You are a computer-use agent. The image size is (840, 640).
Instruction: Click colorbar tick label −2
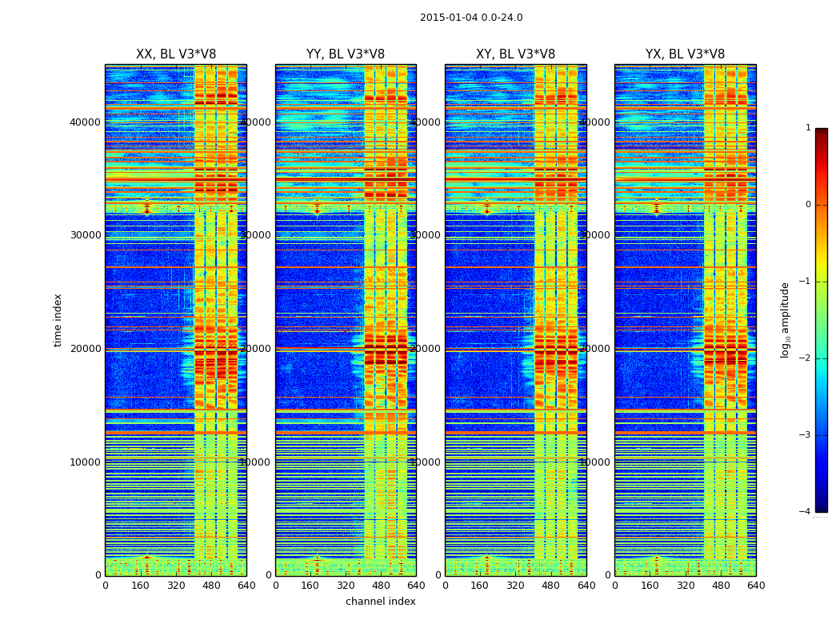click(805, 358)
